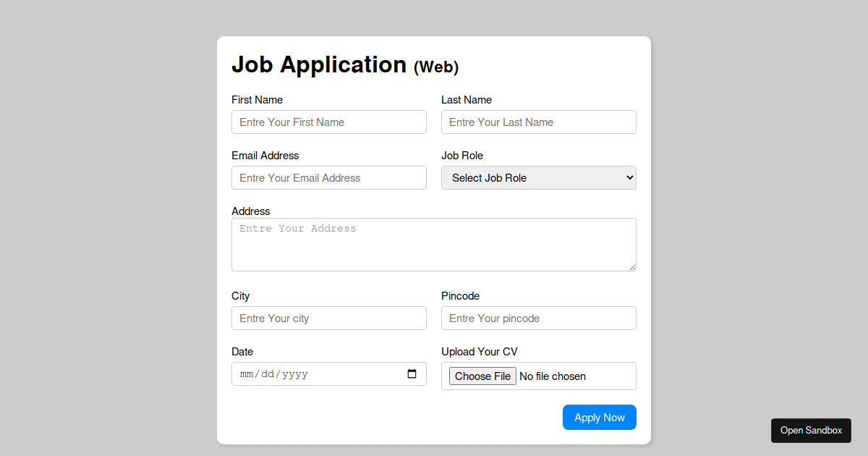Focus the City input field

(329, 318)
